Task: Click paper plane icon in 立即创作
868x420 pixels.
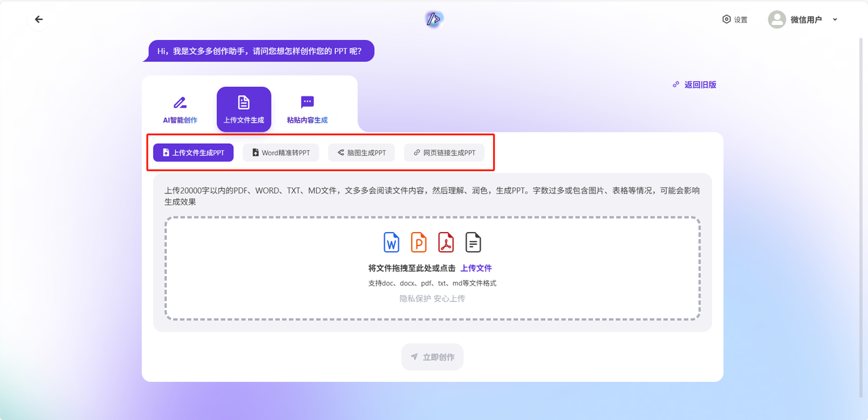Action: (x=414, y=357)
